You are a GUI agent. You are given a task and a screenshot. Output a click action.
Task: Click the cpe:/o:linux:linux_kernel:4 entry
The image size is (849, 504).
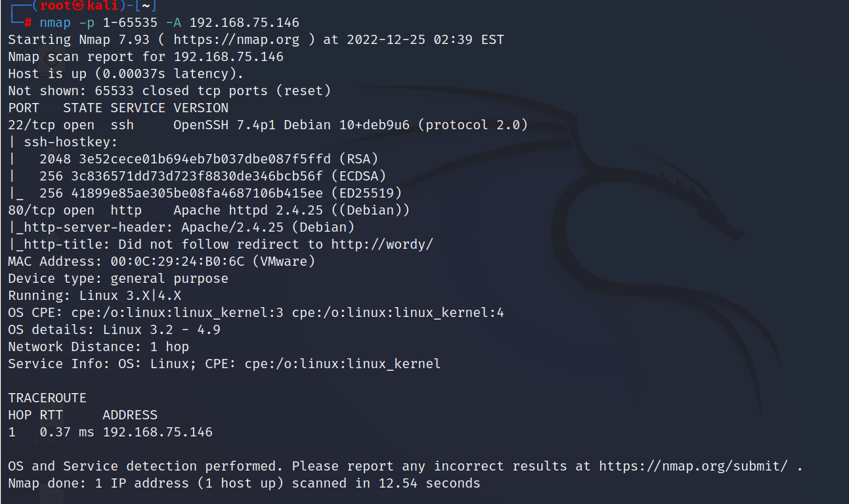point(398,313)
